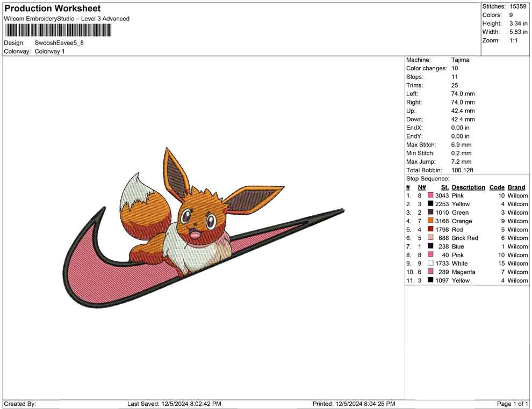Image resolution: width=532 pixels, height=409 pixels.
Task: Click the Production Worksheet title
Action: pos(53,9)
